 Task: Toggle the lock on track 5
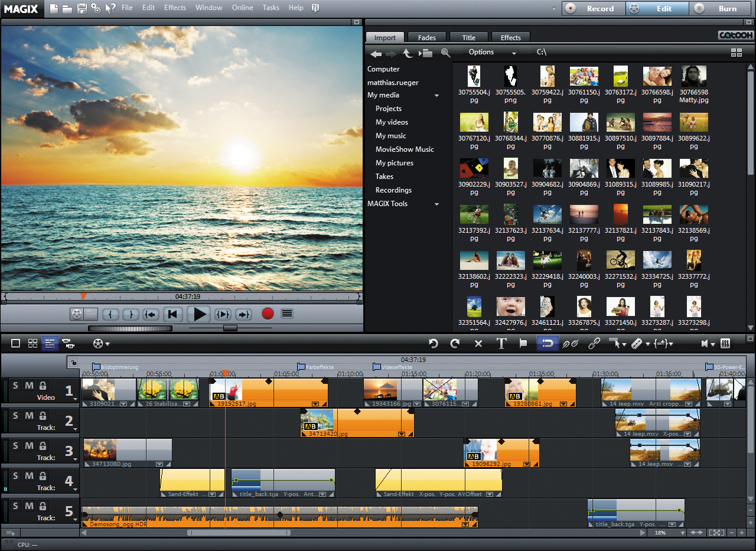tap(43, 506)
